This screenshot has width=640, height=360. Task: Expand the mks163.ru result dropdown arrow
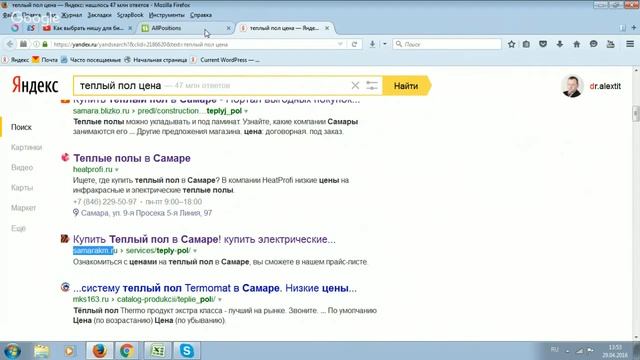(220, 300)
